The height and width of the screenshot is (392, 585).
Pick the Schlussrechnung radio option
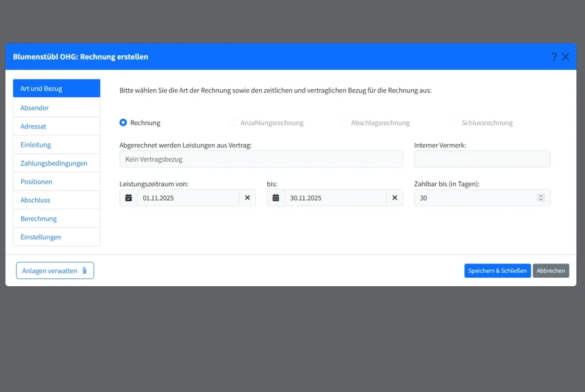click(455, 123)
